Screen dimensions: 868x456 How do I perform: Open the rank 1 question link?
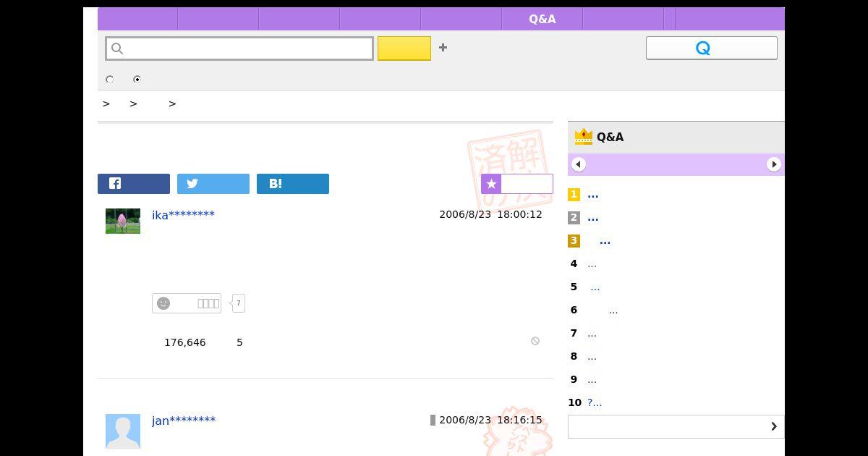coord(593,195)
